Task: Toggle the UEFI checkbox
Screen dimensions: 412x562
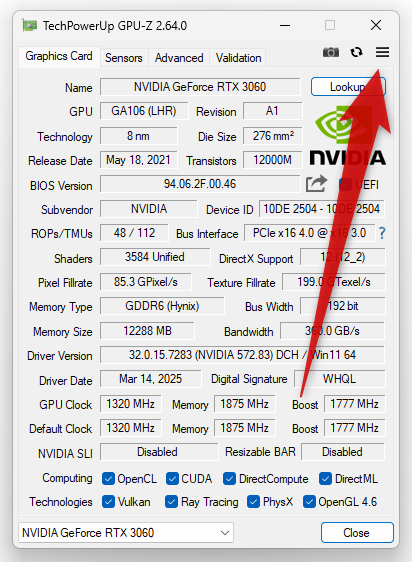Action: coord(345,185)
